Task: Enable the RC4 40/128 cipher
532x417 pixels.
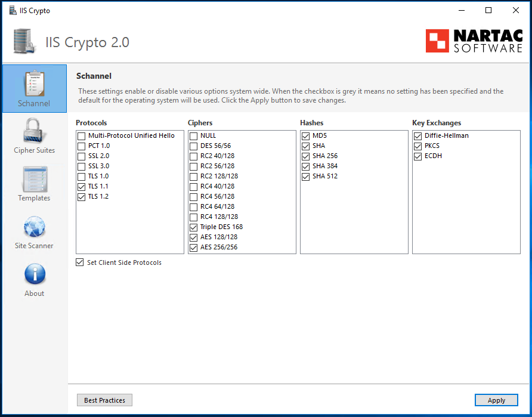Action: click(193, 187)
